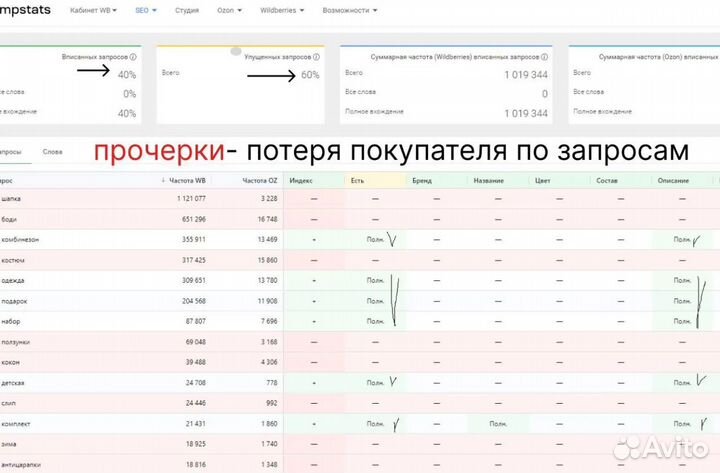Click WB frequency value 1 121 077
Image resolution: width=720 pixels, height=473 pixels.
[191, 198]
